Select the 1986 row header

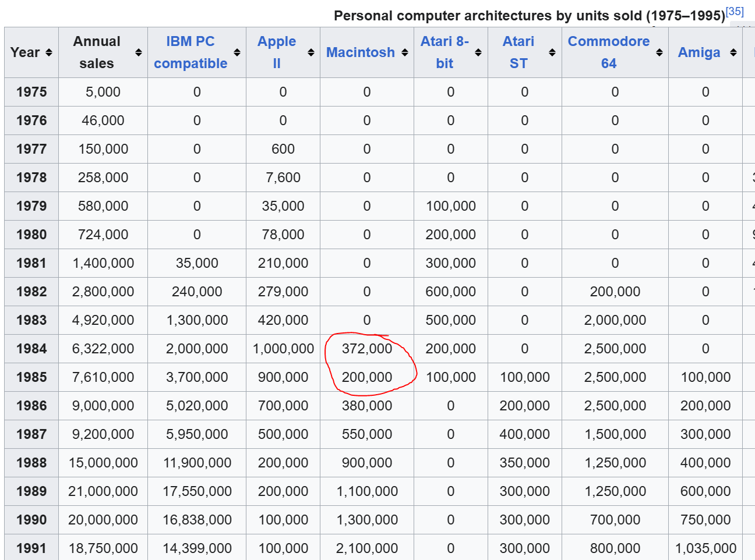pos(31,406)
